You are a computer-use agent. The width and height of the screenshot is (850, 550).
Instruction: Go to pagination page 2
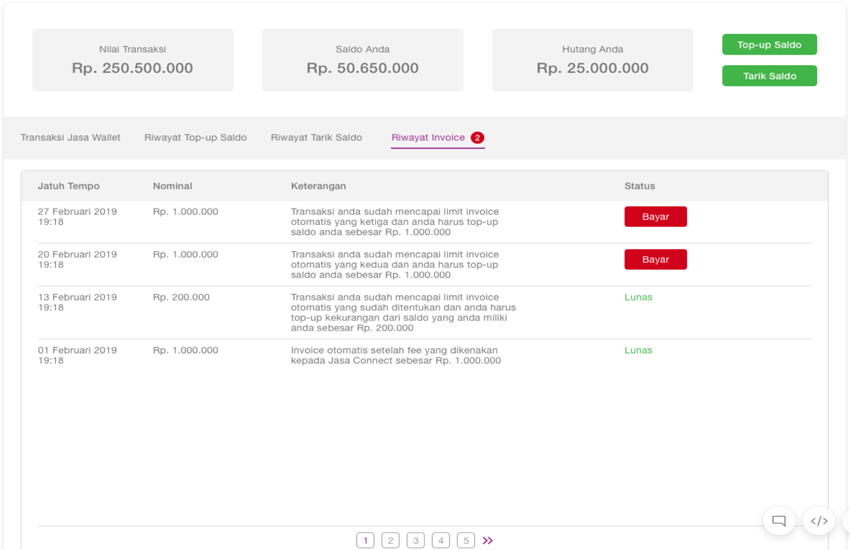(x=390, y=540)
